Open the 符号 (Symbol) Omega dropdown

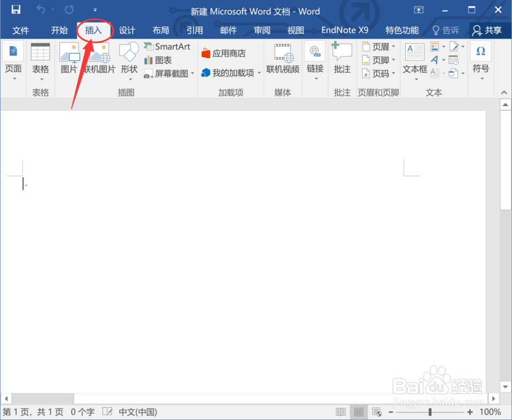click(x=481, y=61)
